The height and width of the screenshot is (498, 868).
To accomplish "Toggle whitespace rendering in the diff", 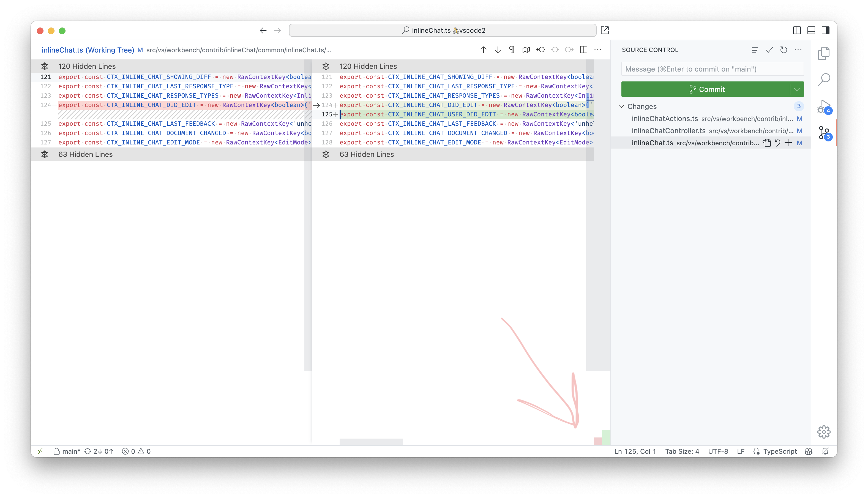I will (511, 50).
